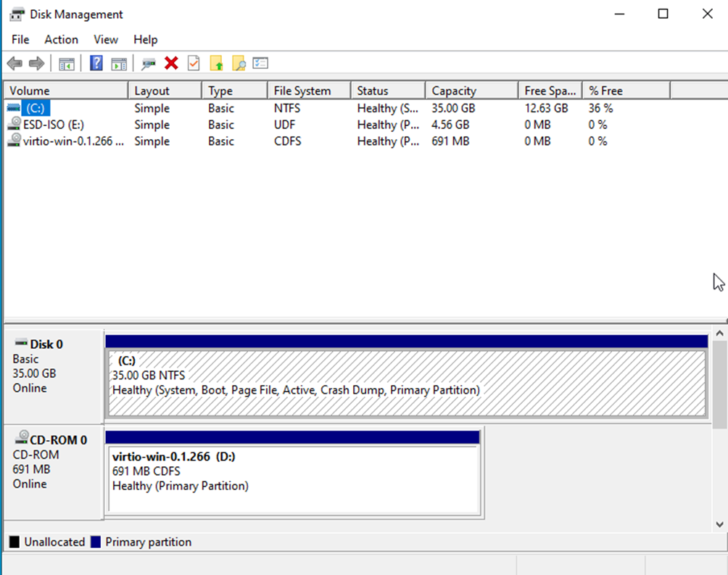Click the folder icon with green up arrow
Image resolution: width=728 pixels, height=575 pixels.
click(x=216, y=64)
